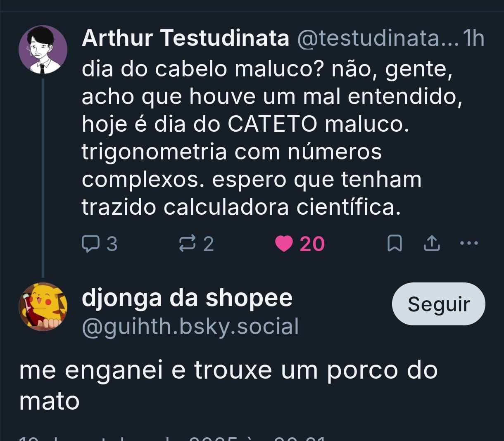Screen dimensions: 504x441
Task: Toggle the bookmark icon on Arthur's post
Action: [x=395, y=244]
